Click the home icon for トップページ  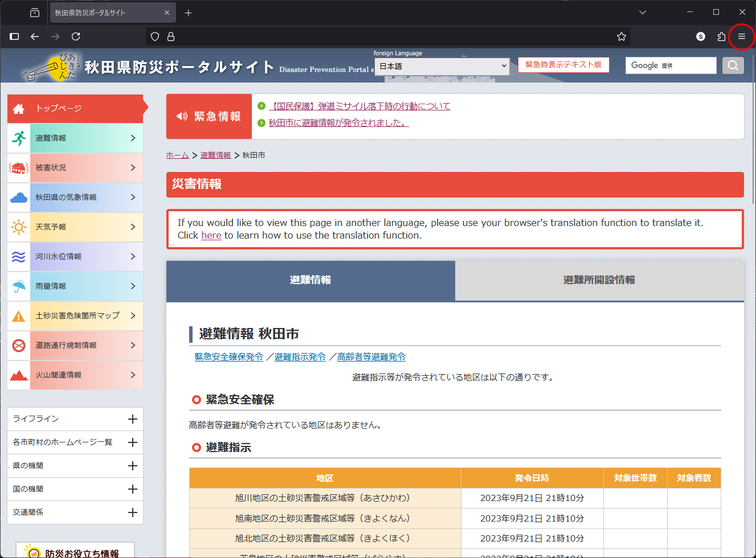pyautogui.click(x=19, y=108)
